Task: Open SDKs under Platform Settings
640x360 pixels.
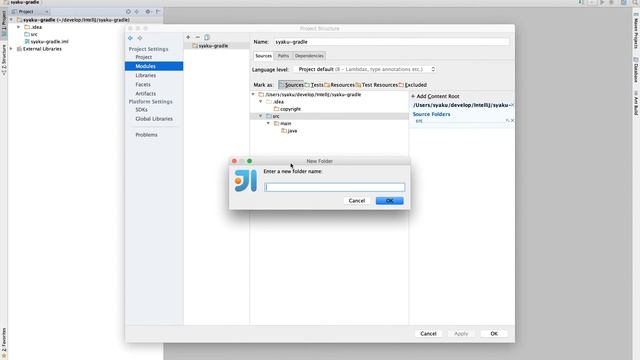Action: pos(141,110)
